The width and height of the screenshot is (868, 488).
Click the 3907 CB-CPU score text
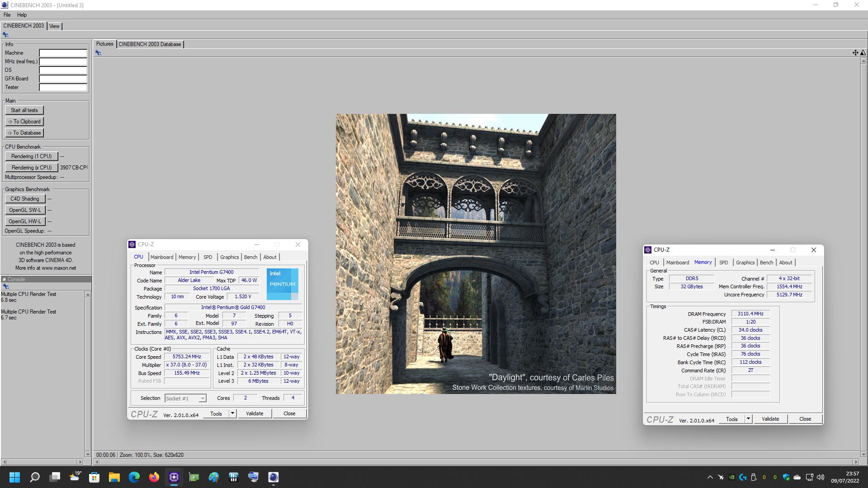74,168
